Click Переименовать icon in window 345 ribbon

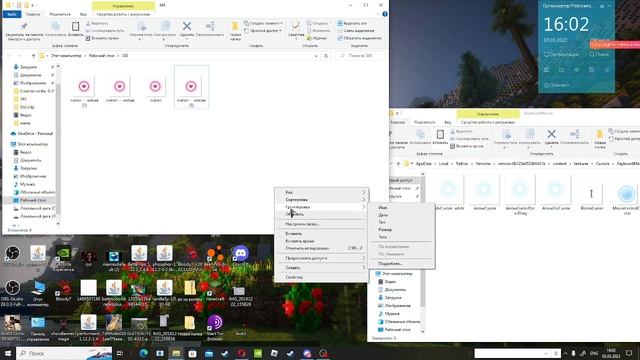tap(210, 29)
